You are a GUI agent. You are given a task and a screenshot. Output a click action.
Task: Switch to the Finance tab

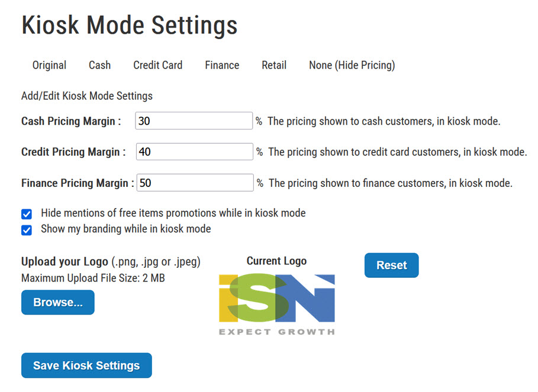pyautogui.click(x=222, y=65)
